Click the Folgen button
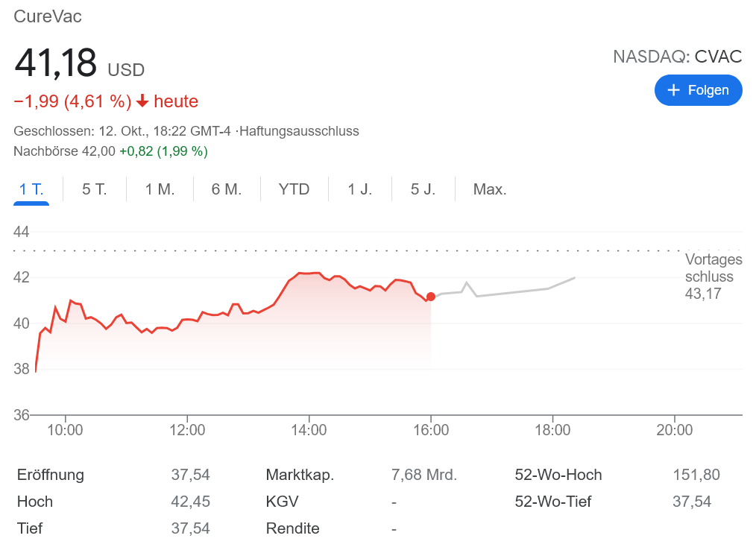Screen dimensions: 756x553 tap(698, 90)
